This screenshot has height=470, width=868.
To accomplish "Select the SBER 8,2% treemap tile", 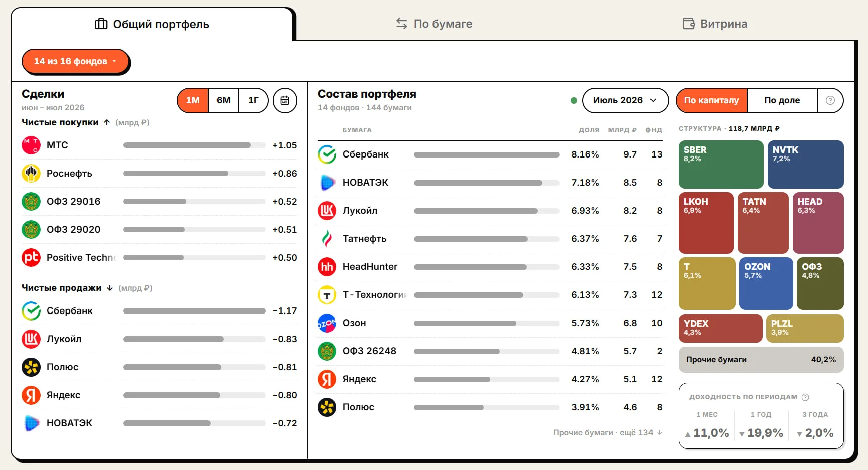I will point(721,165).
